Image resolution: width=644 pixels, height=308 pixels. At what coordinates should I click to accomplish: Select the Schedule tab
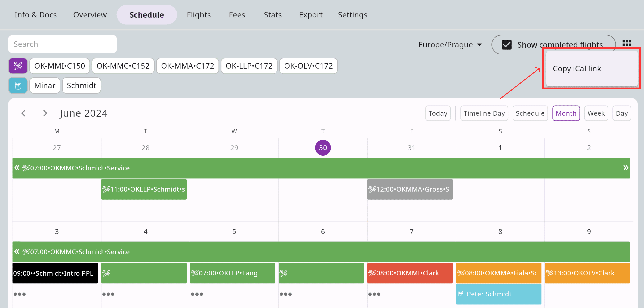click(x=147, y=15)
